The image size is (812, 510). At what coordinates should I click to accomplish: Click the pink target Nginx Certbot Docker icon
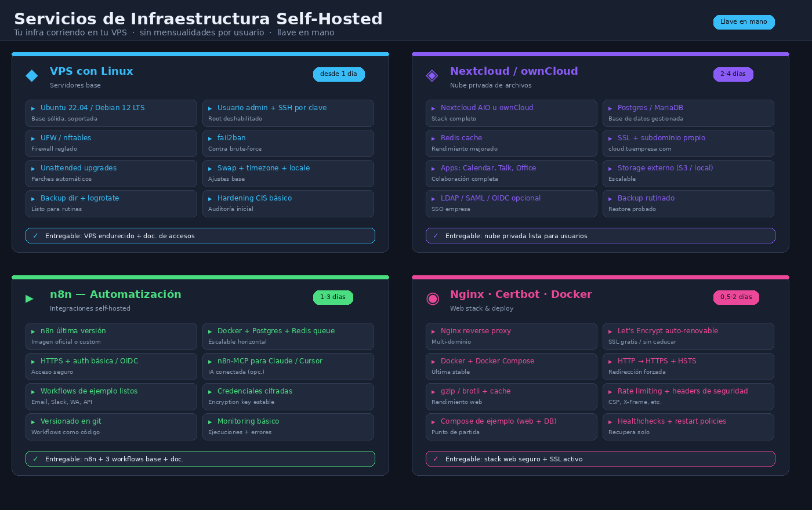pyautogui.click(x=432, y=298)
